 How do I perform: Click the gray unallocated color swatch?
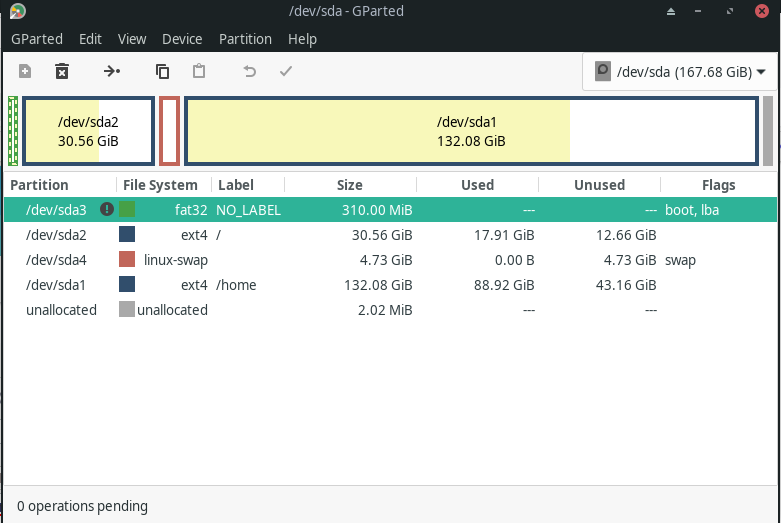click(x=127, y=309)
